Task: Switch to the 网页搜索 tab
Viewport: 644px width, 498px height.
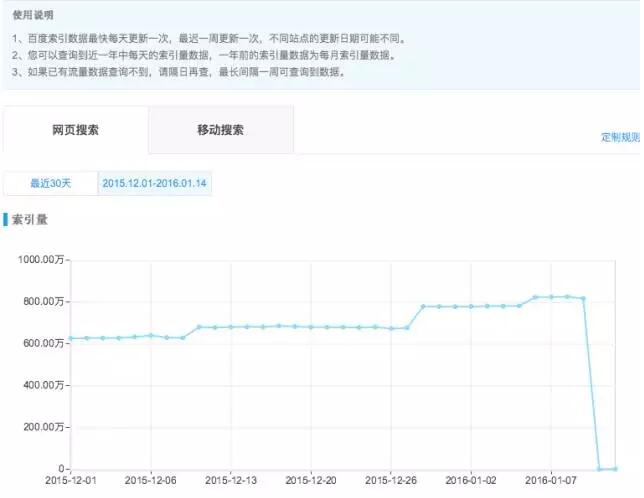Action: [75, 130]
